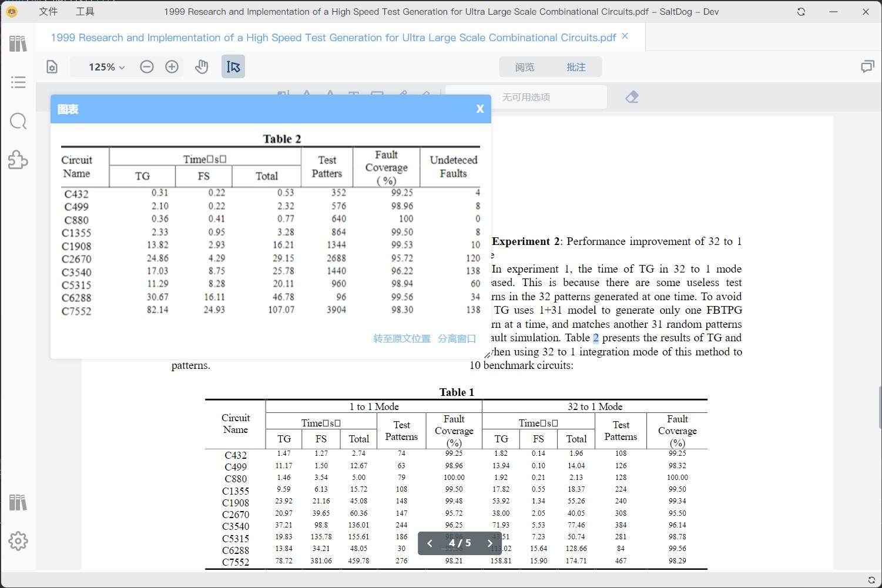Click 分离窗口 link
882x588 pixels.
(457, 339)
